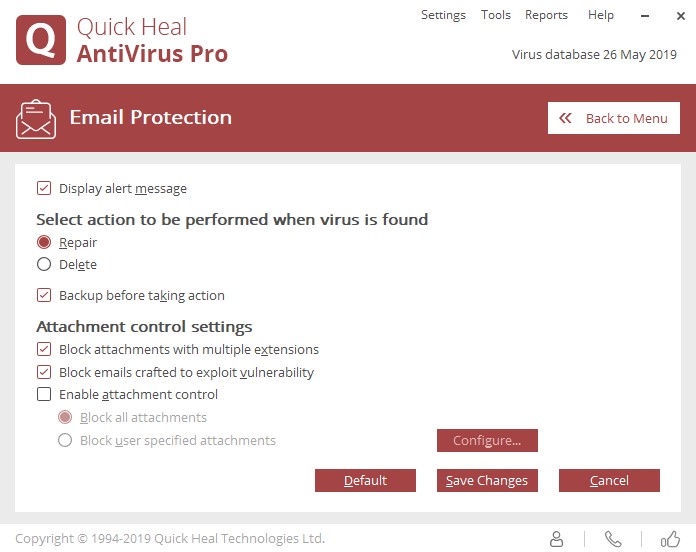Cancel the email protection changes
Image resolution: width=696 pixels, height=552 pixels.
click(x=609, y=481)
